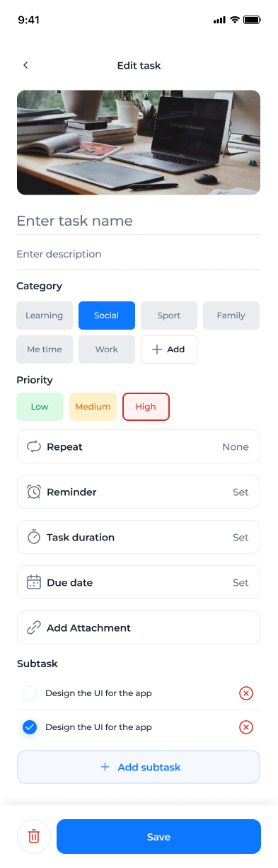Click Add subtask button
278x868 pixels.
(139, 767)
